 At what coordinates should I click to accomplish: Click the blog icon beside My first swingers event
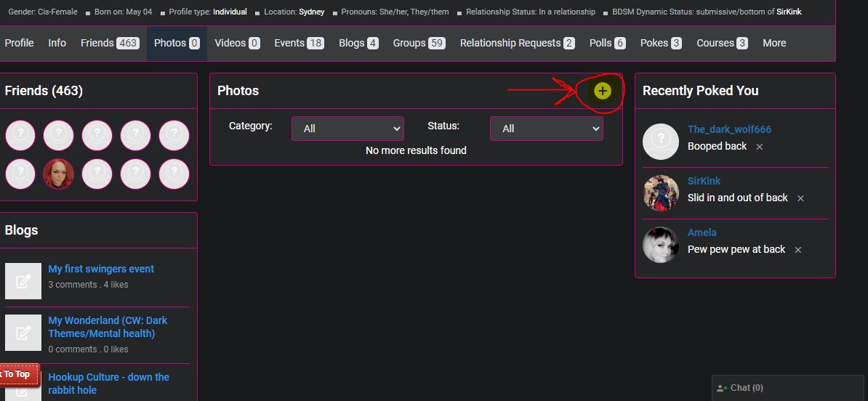[23, 281]
